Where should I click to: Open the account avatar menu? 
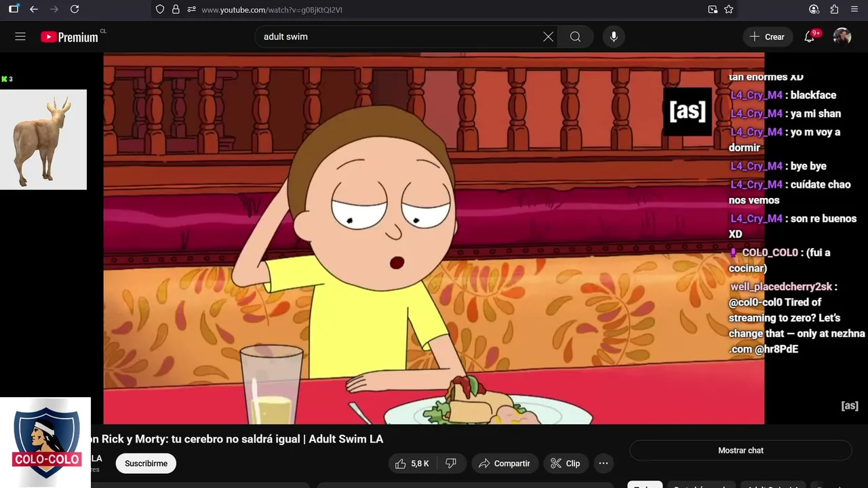point(842,37)
